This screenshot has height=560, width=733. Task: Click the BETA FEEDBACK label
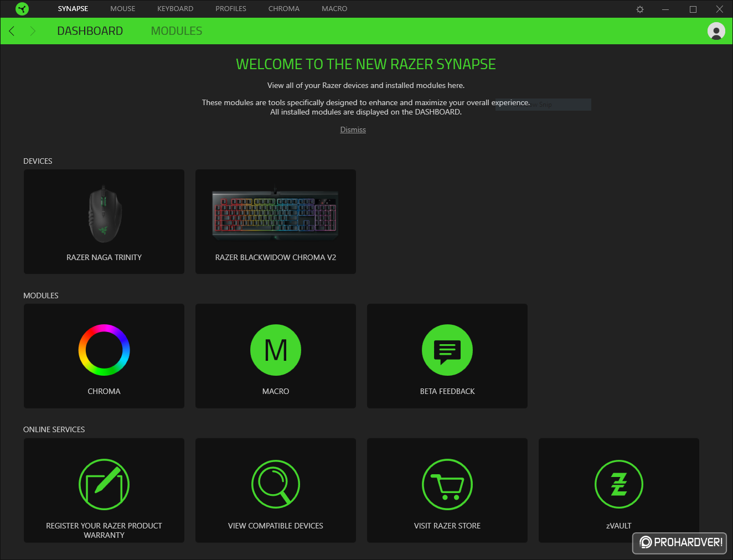447,391
